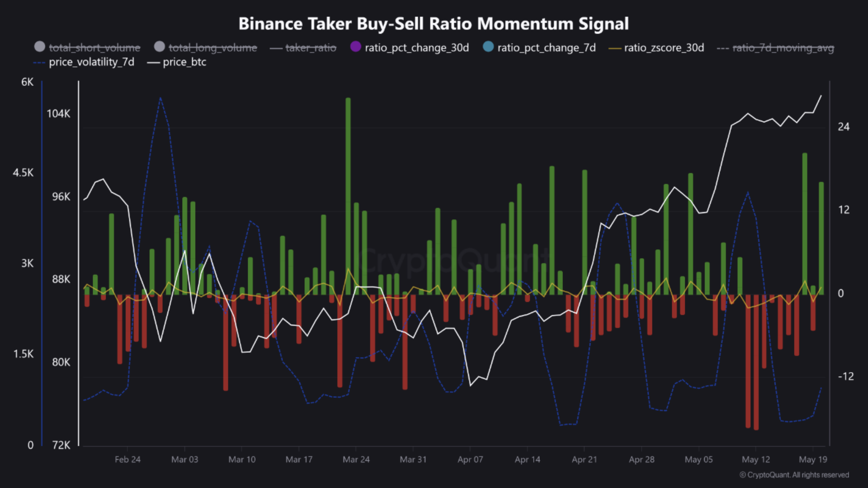
Task: Click the blue ratio_pct_change_7d legend dot
Action: (488, 47)
